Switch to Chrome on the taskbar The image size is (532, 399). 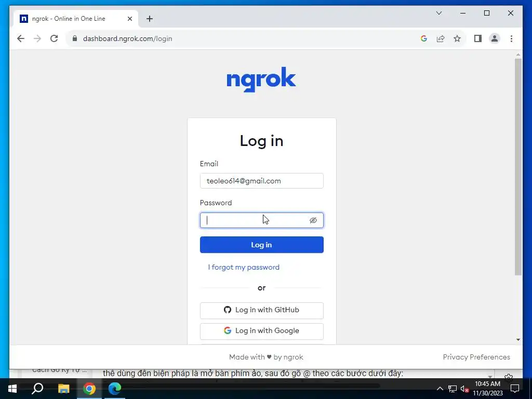tap(89, 389)
